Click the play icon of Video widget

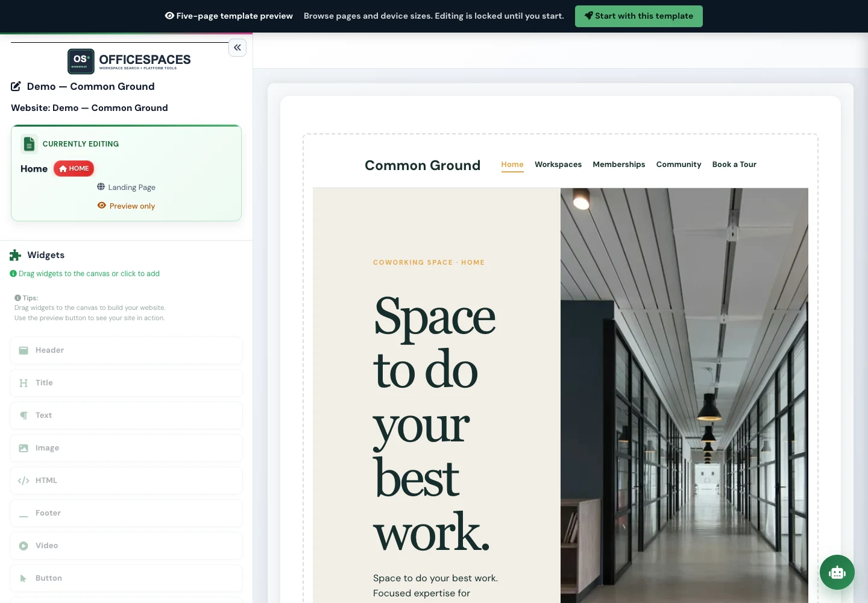pyautogui.click(x=24, y=546)
